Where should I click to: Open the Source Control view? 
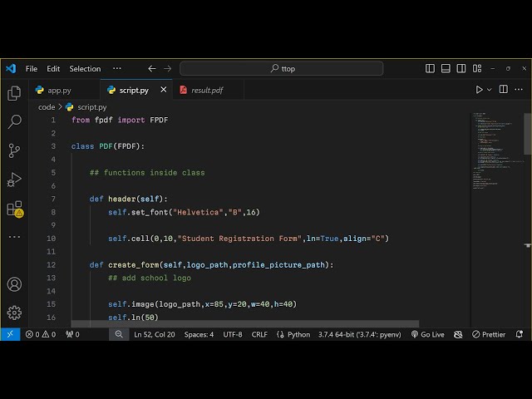coord(14,150)
